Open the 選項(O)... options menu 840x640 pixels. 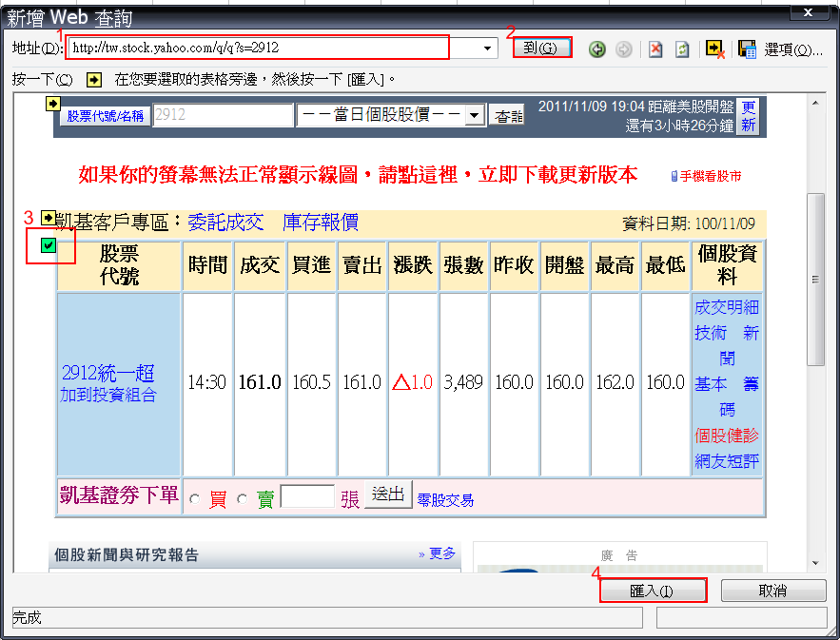(x=792, y=49)
